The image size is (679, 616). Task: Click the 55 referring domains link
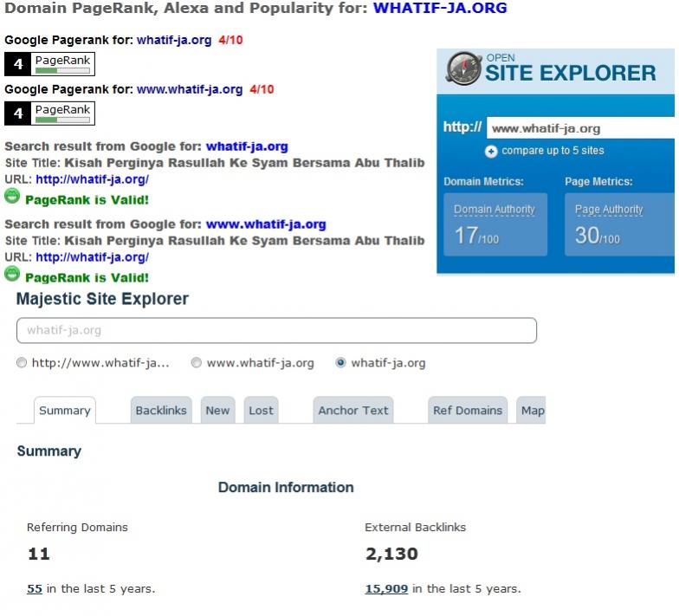coord(35,589)
